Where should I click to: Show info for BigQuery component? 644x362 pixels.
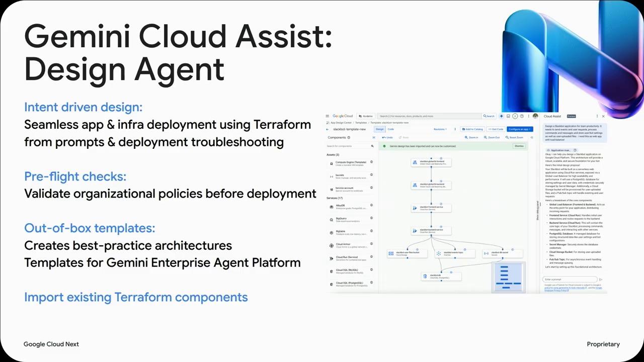click(372, 218)
